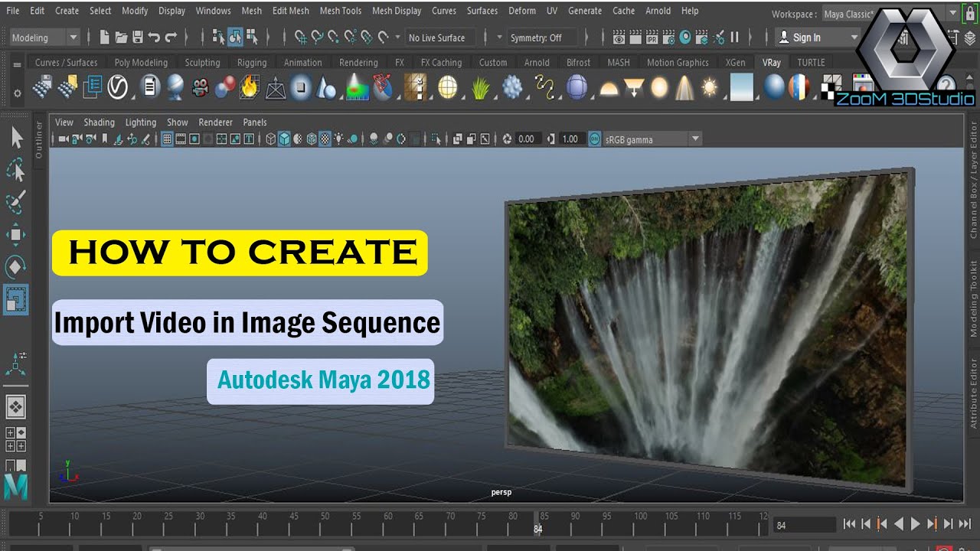Enable snap to grids magnet icon
This screenshot has height=551, width=980.
(300, 37)
